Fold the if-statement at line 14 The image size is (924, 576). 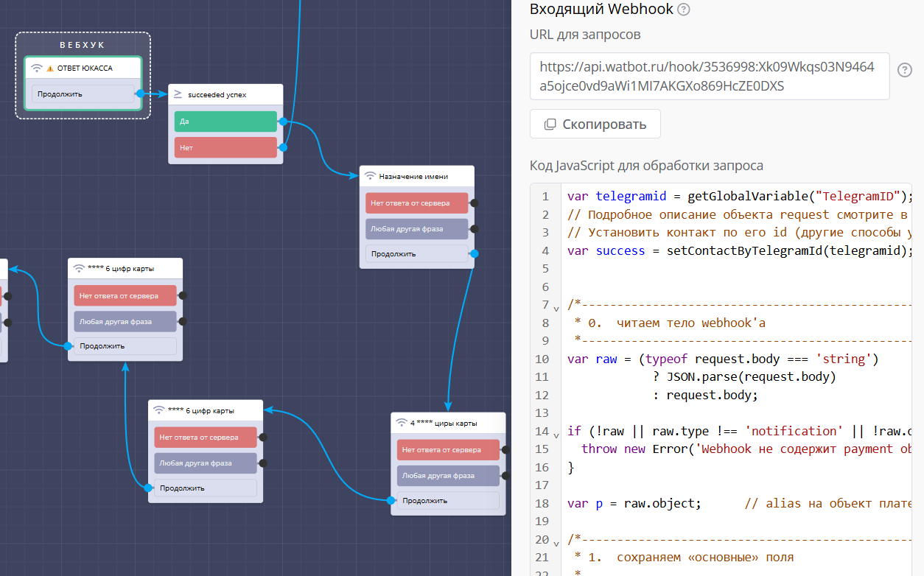click(x=556, y=434)
